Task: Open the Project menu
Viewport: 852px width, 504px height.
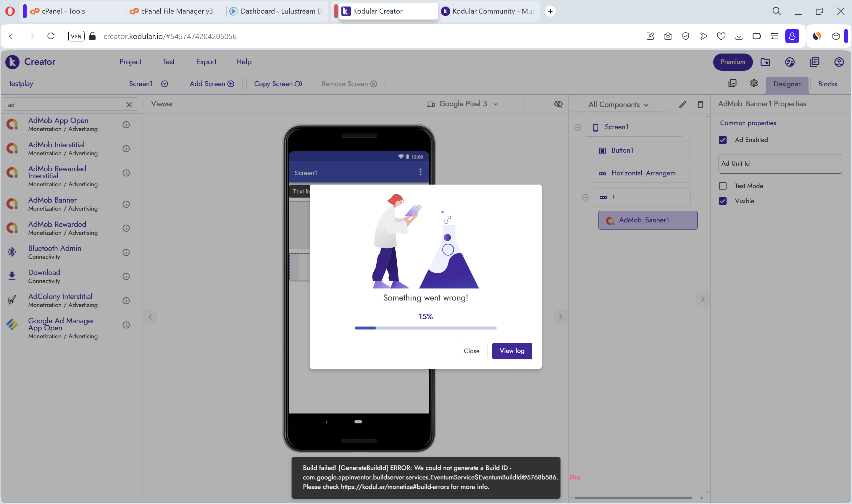Action: coord(130,62)
